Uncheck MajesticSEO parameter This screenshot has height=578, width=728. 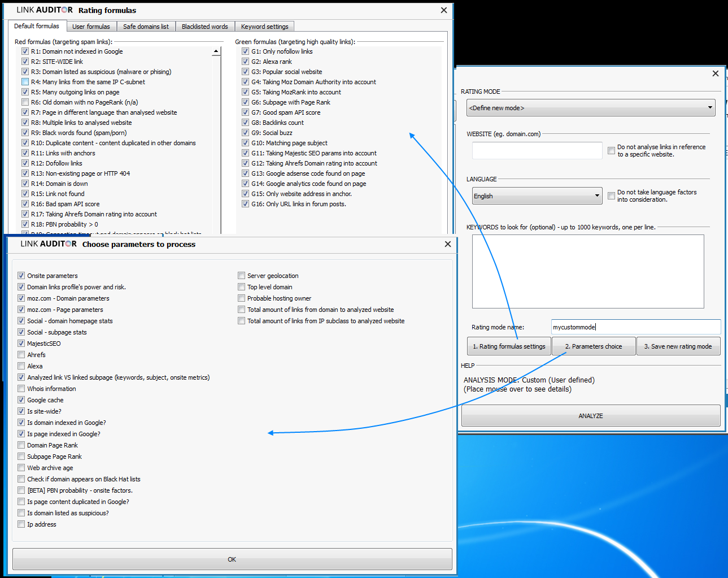click(21, 344)
